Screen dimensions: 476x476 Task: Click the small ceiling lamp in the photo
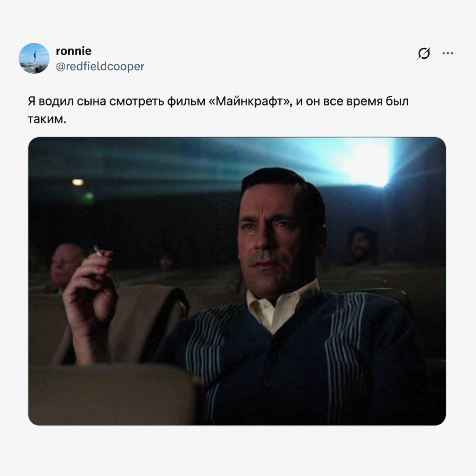click(x=78, y=182)
